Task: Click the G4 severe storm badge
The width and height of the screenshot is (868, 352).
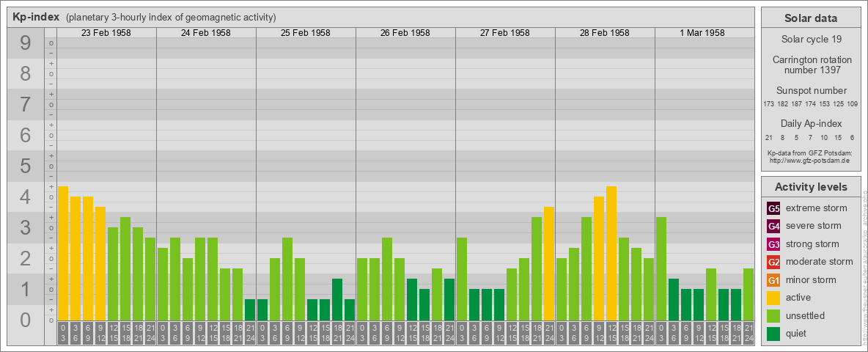Action: (x=773, y=227)
